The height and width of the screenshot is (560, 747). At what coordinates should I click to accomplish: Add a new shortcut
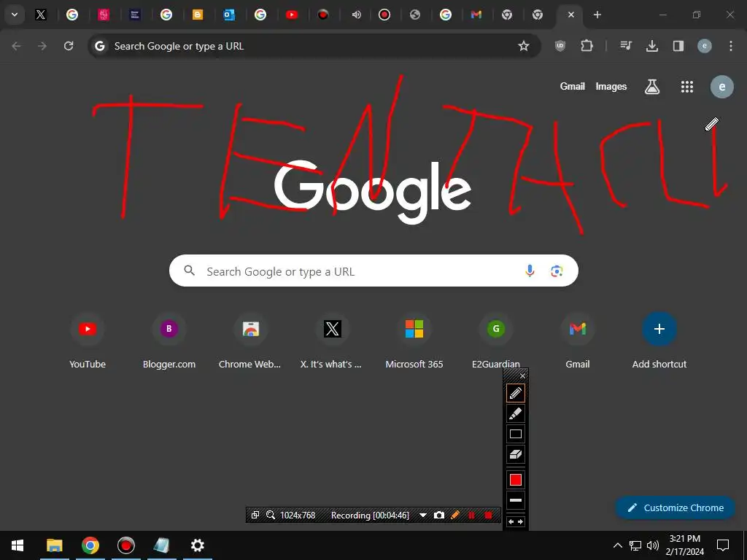click(x=659, y=341)
